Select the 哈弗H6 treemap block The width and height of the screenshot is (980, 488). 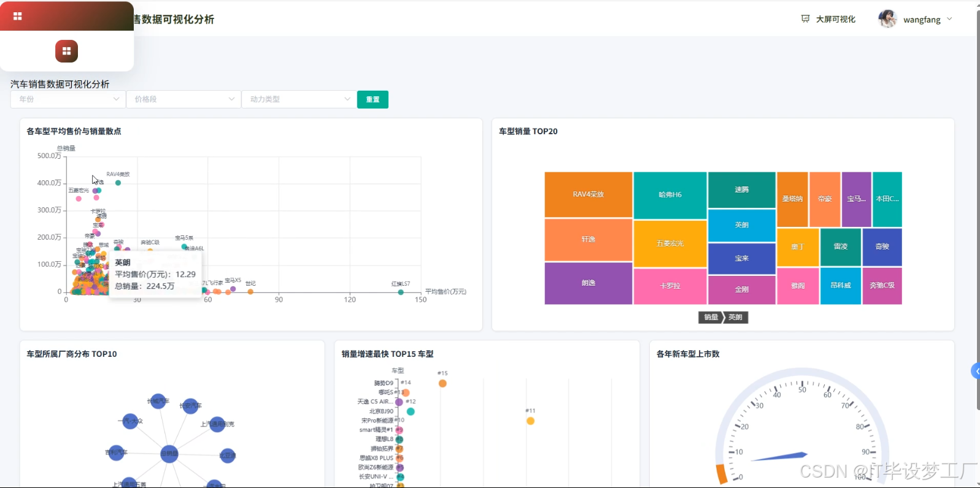670,195
